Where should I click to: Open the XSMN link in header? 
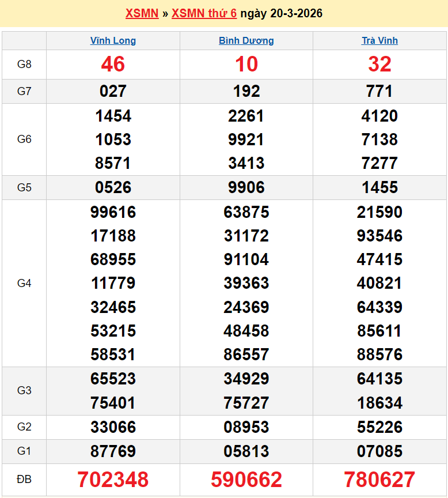tap(142, 13)
